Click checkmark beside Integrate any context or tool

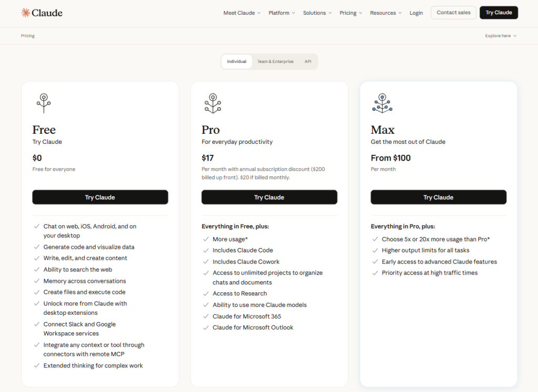pyautogui.click(x=36, y=345)
